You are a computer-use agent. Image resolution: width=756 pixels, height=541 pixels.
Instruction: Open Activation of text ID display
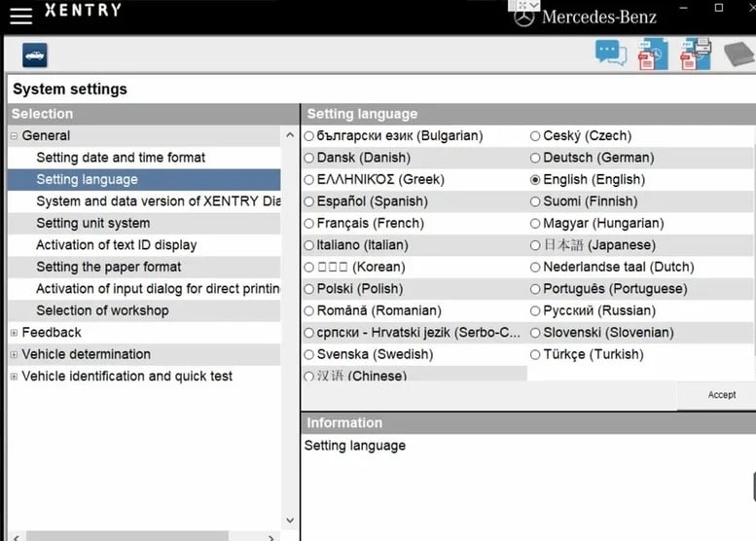[x=144, y=245]
